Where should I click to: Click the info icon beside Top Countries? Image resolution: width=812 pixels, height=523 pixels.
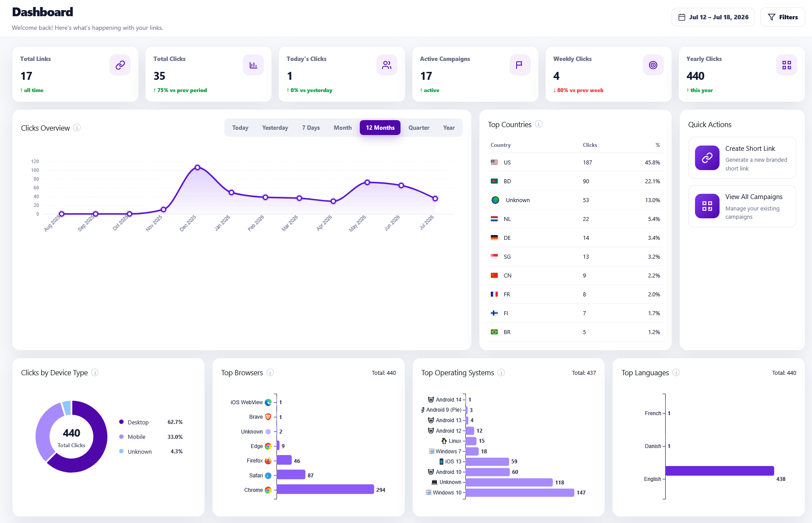coord(539,124)
